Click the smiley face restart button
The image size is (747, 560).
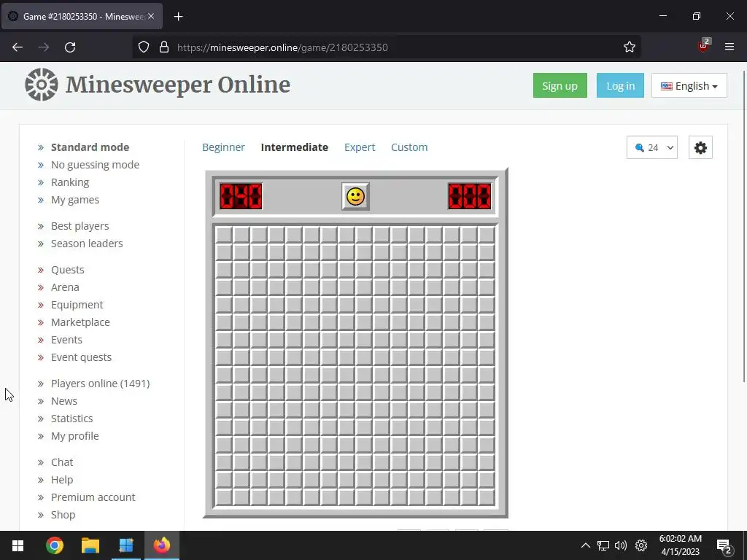[x=355, y=196]
